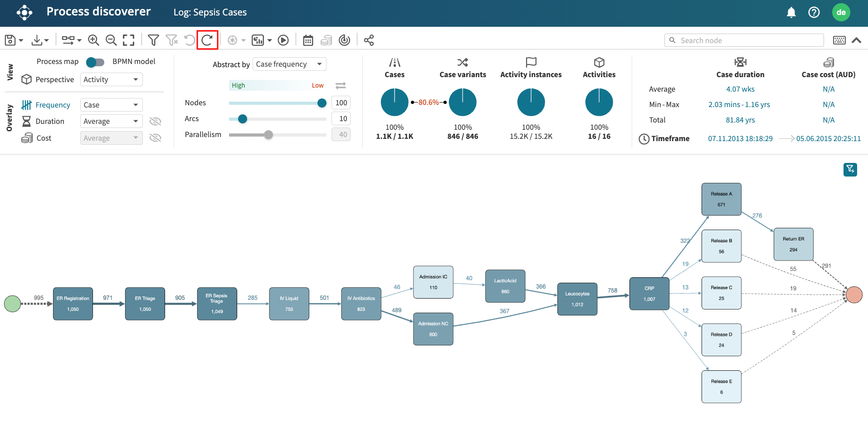
Task: Click the CRP activity node
Action: 649,294
